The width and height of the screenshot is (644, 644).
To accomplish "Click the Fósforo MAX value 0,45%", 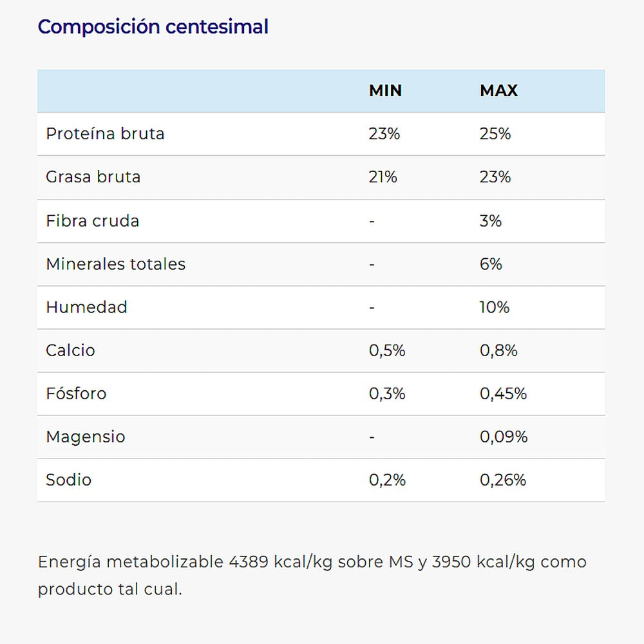I will (503, 393).
